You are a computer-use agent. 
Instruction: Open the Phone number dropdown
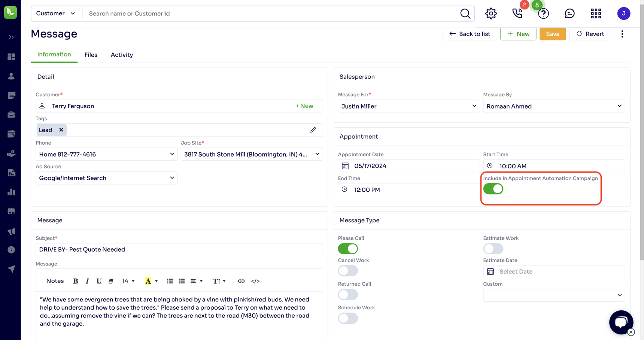click(172, 154)
